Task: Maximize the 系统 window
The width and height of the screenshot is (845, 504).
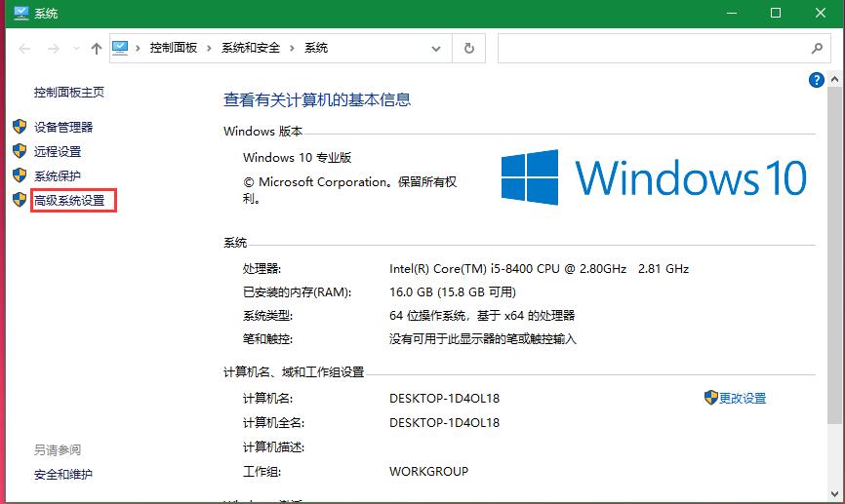Action: (x=776, y=14)
